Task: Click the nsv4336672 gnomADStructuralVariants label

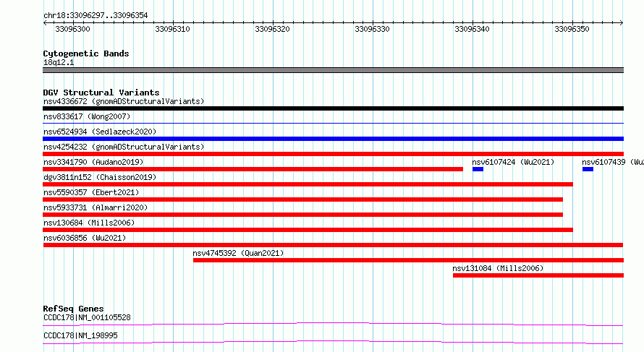Action: (124, 101)
